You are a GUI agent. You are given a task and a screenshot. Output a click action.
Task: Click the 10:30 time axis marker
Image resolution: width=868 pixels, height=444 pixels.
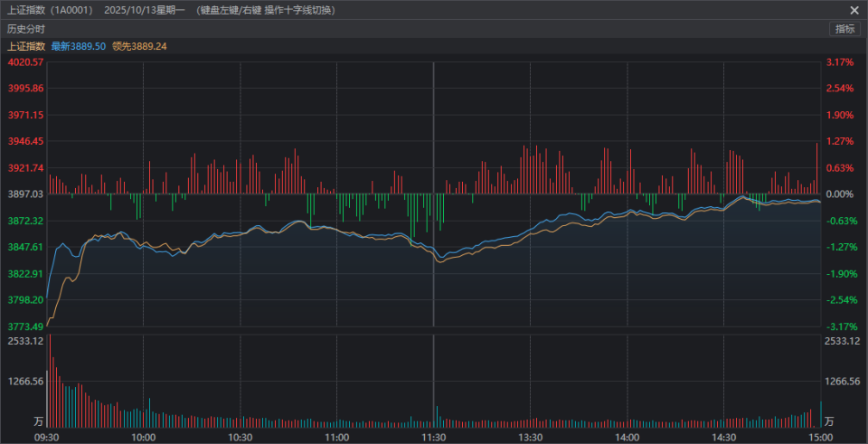(x=241, y=438)
